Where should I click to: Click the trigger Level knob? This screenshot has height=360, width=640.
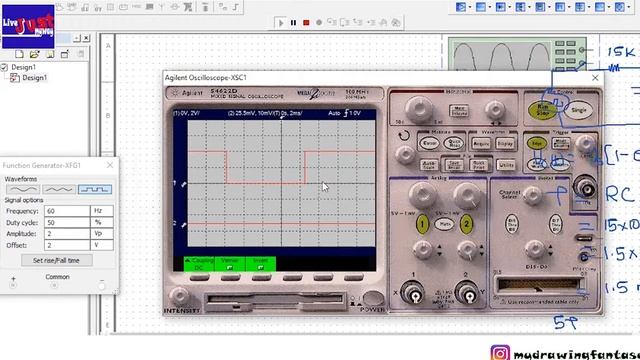coord(586,143)
